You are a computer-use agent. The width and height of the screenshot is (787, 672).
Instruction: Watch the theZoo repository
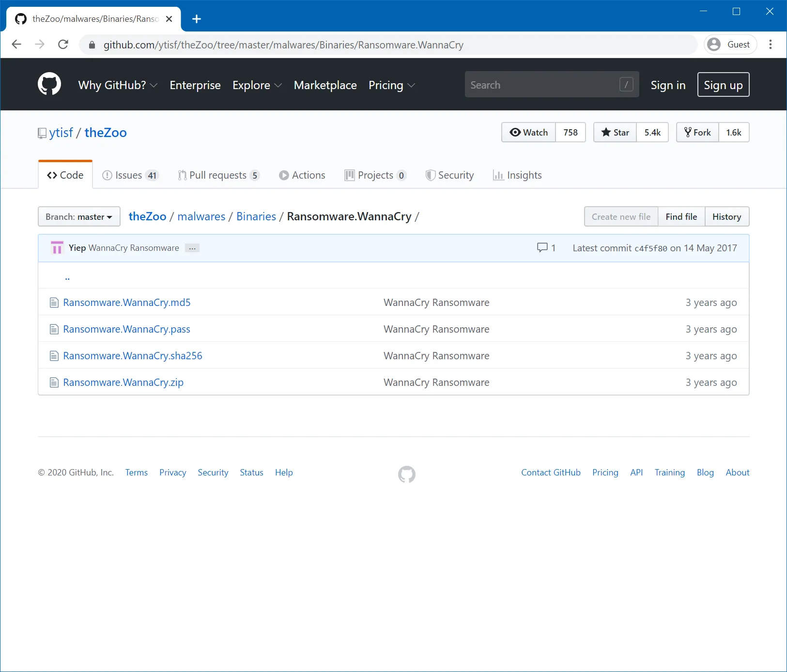click(x=528, y=133)
